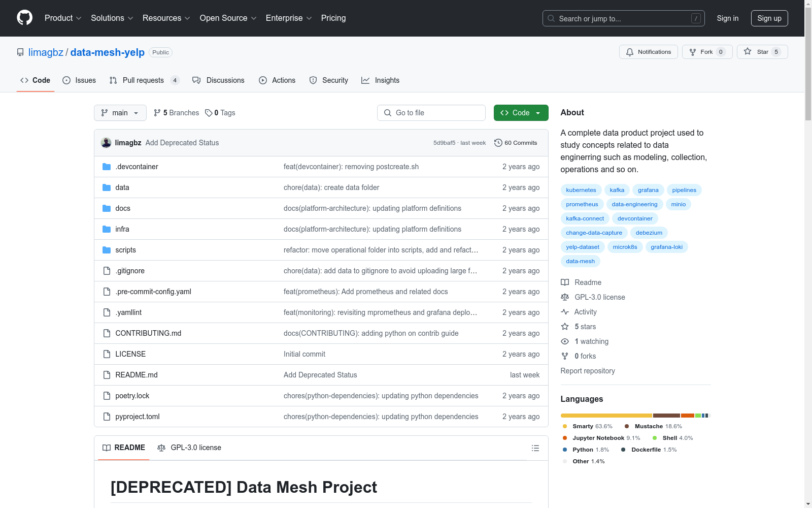812x508 pixels.
Task: Open the README outline list icon
Action: pos(535,448)
